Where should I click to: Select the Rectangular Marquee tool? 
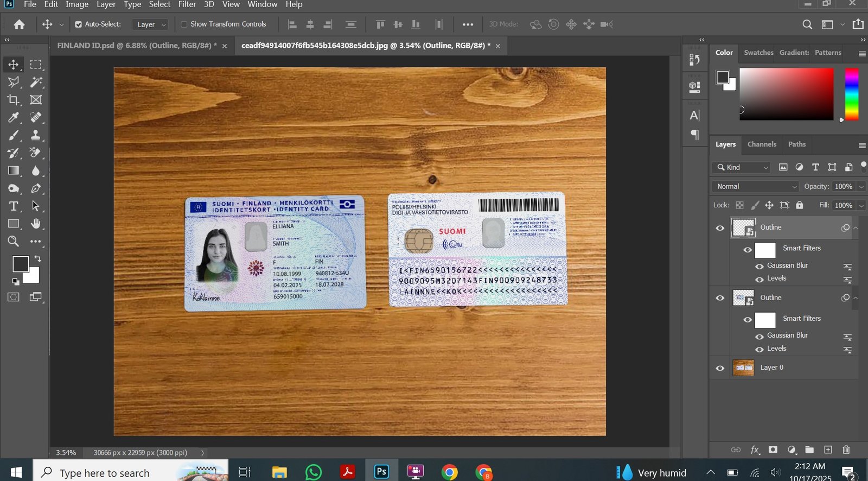[x=36, y=65]
